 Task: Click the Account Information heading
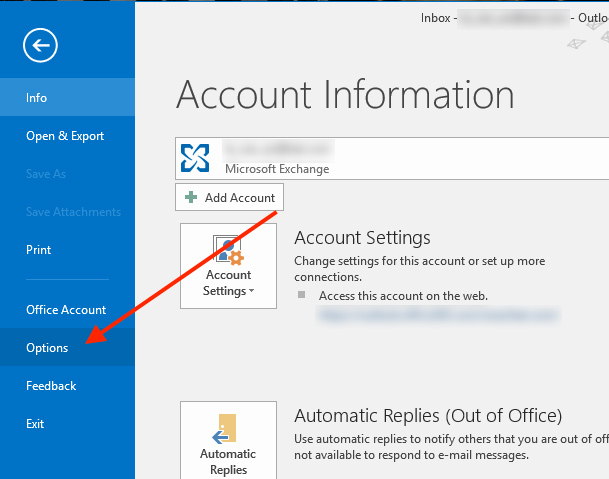[345, 94]
